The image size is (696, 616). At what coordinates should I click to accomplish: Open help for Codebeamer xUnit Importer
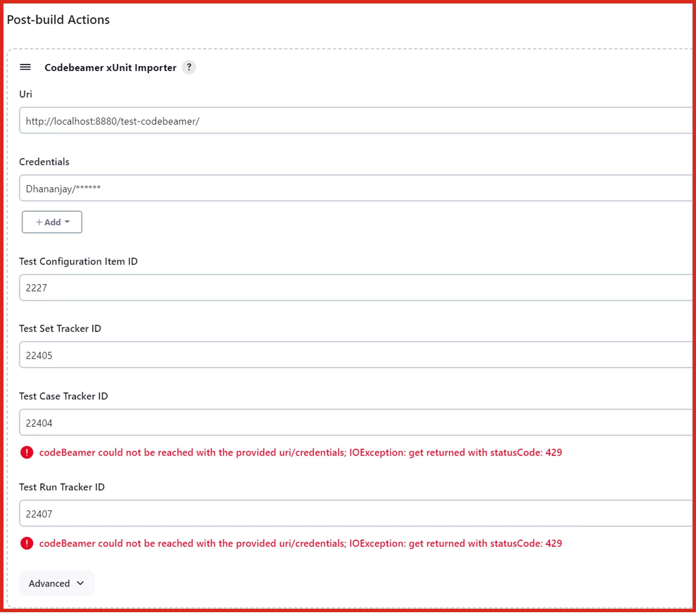[189, 67]
